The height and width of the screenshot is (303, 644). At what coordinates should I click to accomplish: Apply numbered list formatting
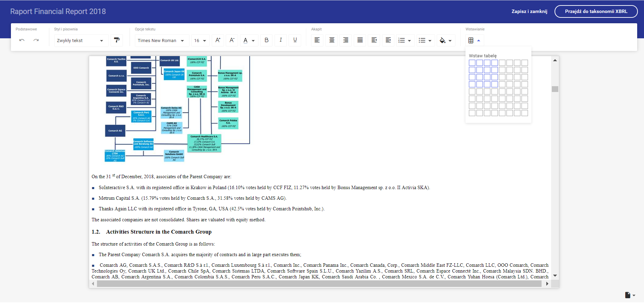pos(402,40)
